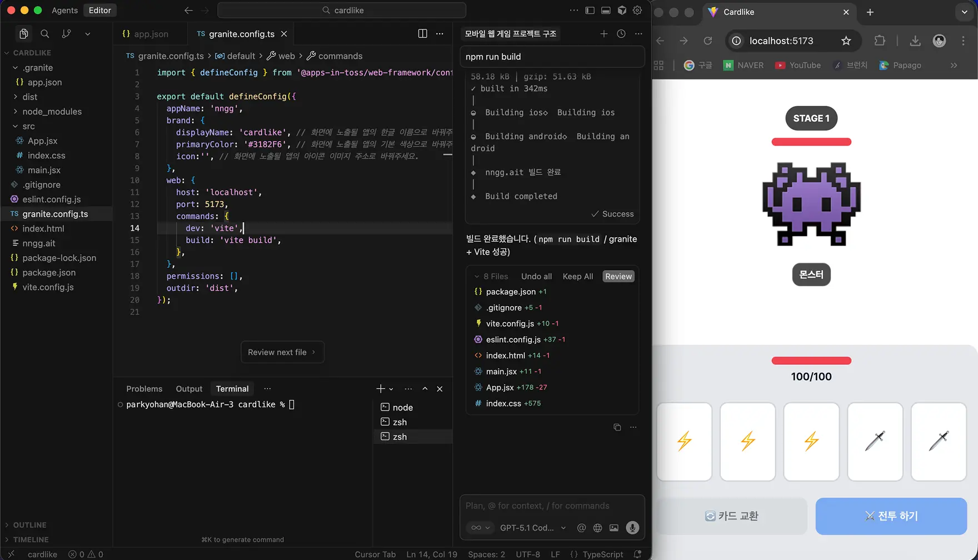This screenshot has width=978, height=560.
Task: Open the Search icon in sidebar
Action: click(45, 34)
